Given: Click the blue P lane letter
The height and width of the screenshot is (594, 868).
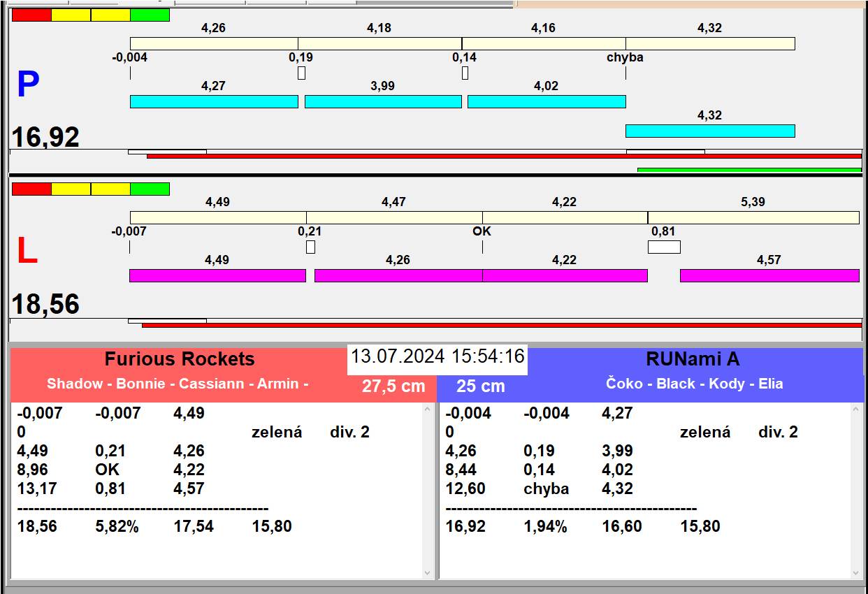Looking at the screenshot, I should [27, 85].
